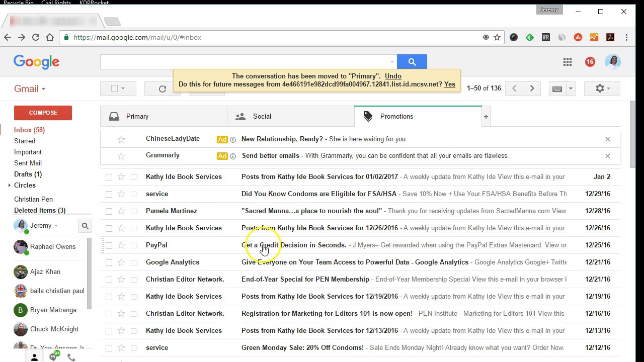Open the 16 notifications badge

590,62
